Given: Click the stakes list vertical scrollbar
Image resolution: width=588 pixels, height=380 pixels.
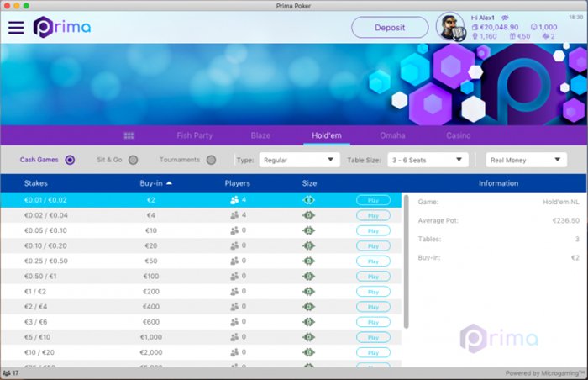Looking at the screenshot, I should pos(407,261).
